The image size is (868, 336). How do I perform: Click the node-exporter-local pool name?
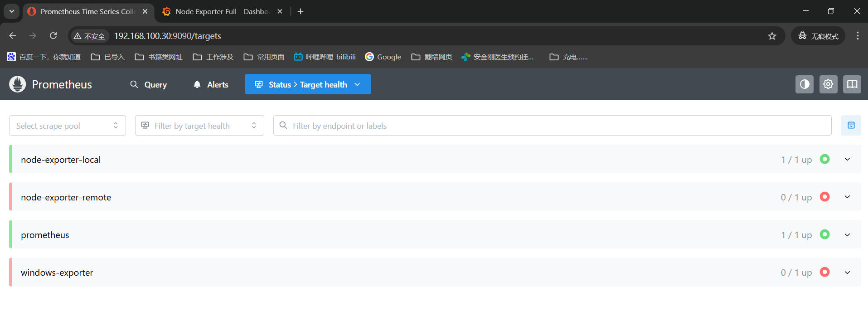61,160
